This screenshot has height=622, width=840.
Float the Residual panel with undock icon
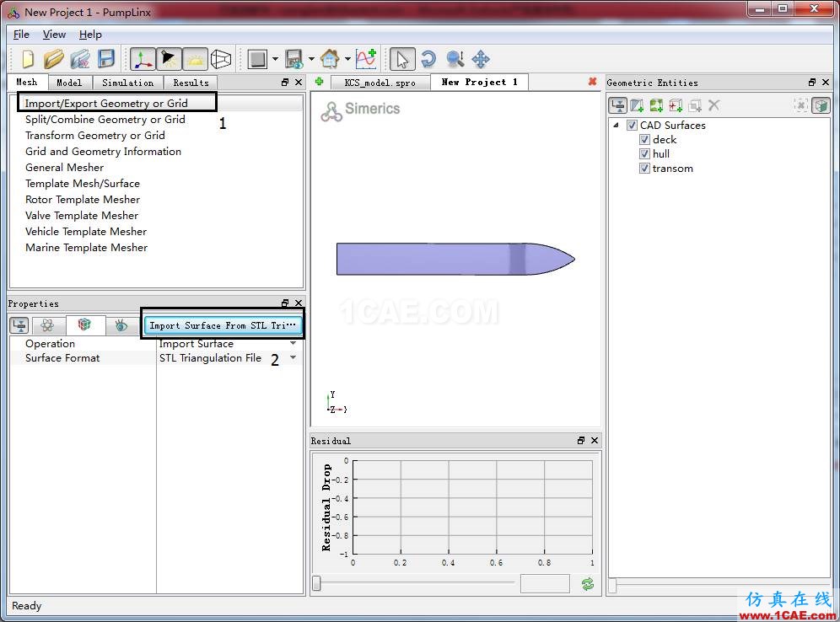coord(581,440)
